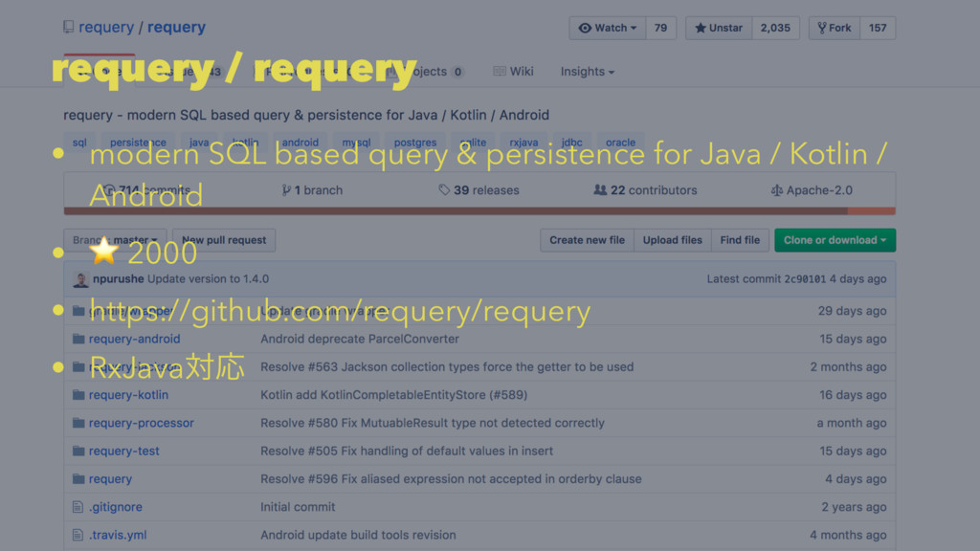
Task: Click Find file button
Action: (x=740, y=240)
